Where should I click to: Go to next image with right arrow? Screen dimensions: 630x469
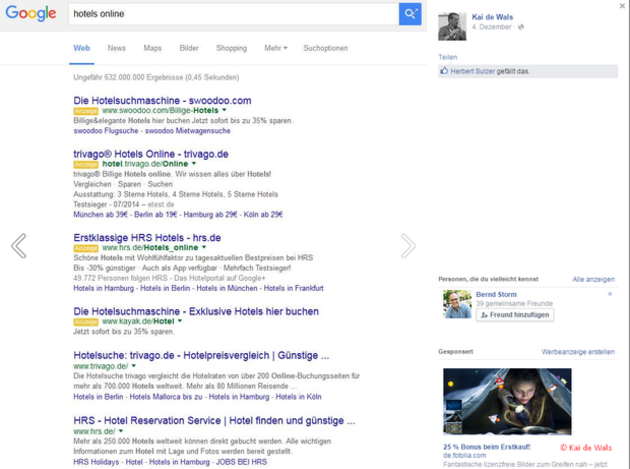(x=408, y=246)
